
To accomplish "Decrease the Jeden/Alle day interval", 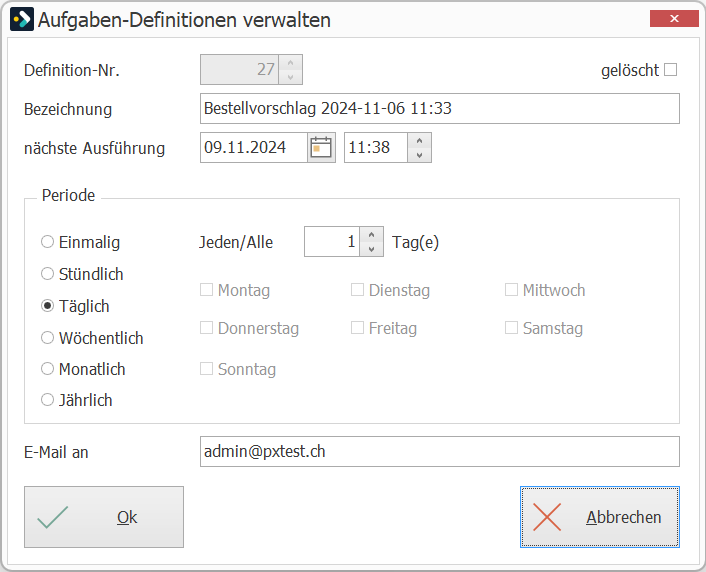I will point(371,249).
